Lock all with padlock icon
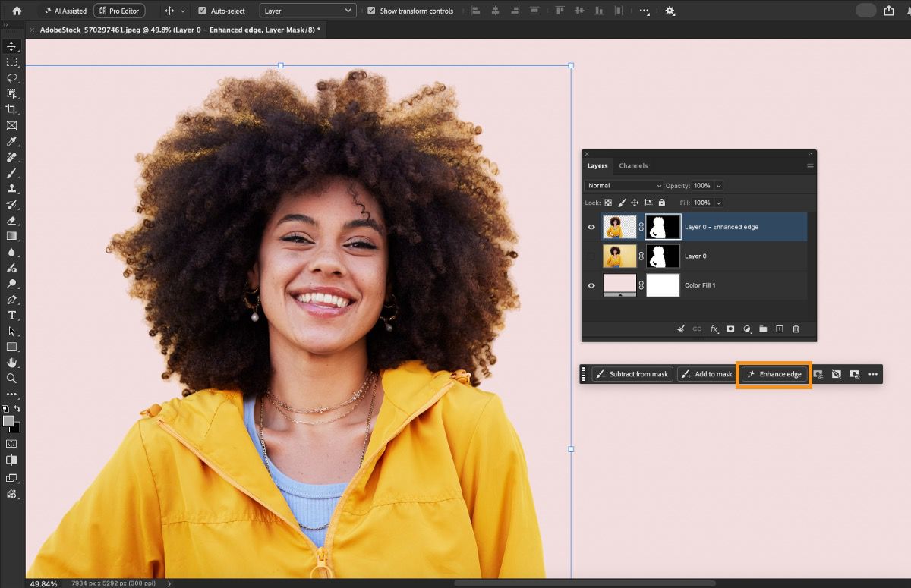Image resolution: width=911 pixels, height=588 pixels. 661,203
